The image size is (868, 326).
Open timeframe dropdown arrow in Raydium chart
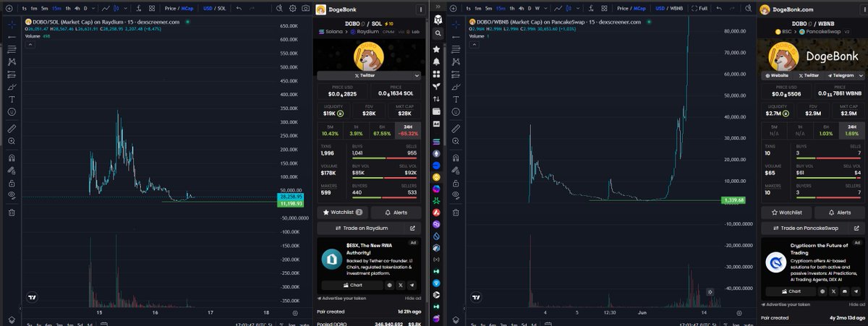pyautogui.click(x=93, y=8)
